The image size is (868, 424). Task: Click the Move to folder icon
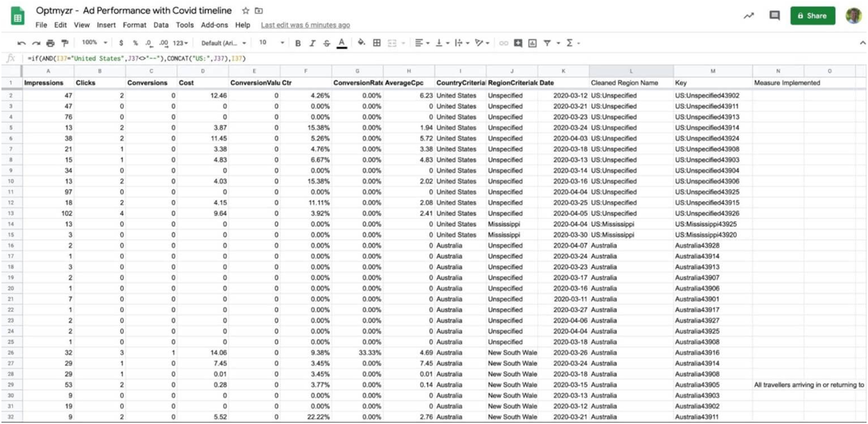pyautogui.click(x=259, y=11)
